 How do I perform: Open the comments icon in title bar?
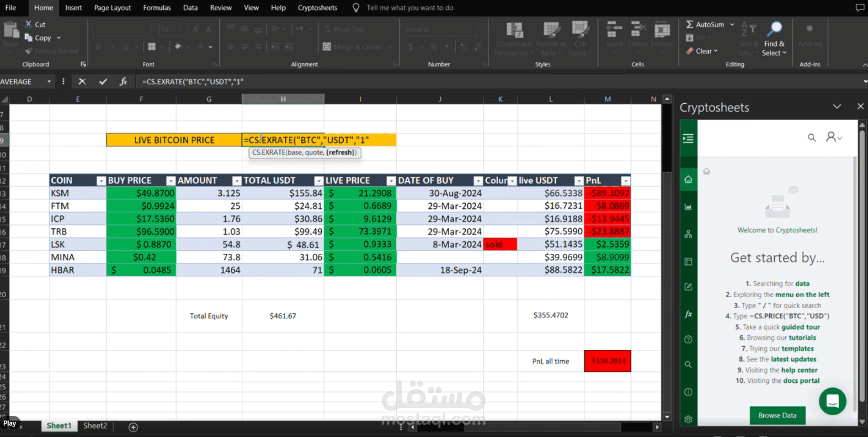[x=860, y=8]
